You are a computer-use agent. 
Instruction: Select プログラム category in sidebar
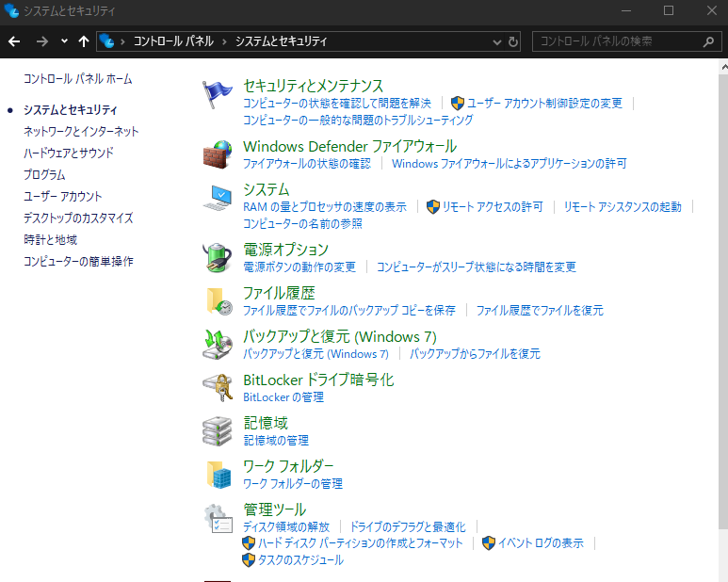tap(44, 174)
